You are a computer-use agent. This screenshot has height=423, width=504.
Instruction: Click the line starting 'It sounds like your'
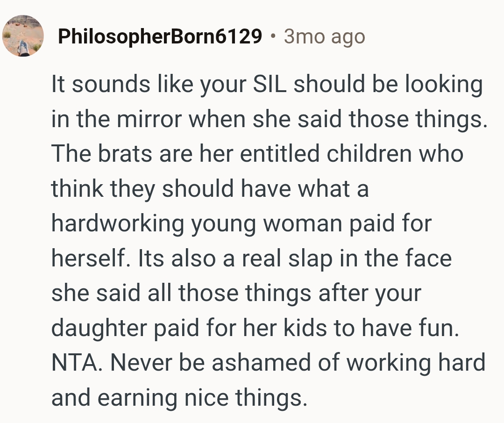[266, 85]
